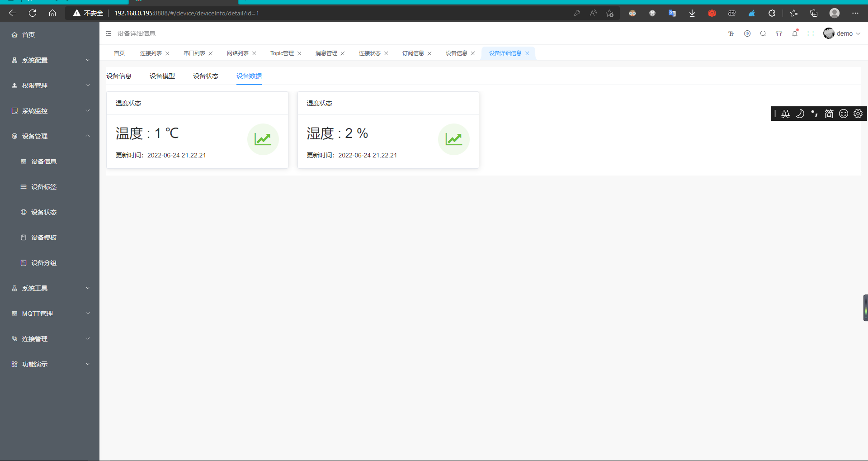Click the read aloud icon in address bar

click(593, 13)
